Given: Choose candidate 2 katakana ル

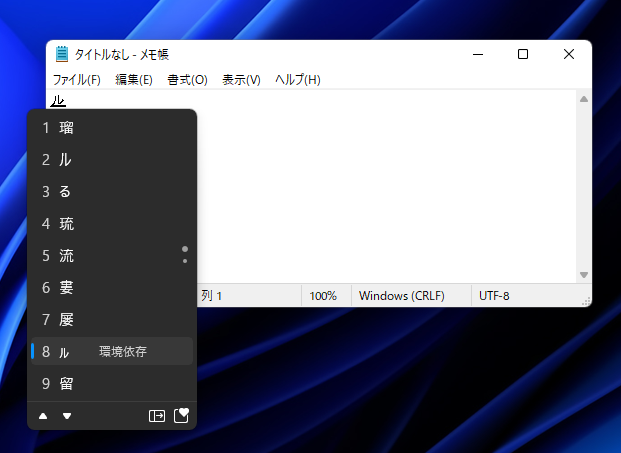Looking at the screenshot, I should click(112, 160).
